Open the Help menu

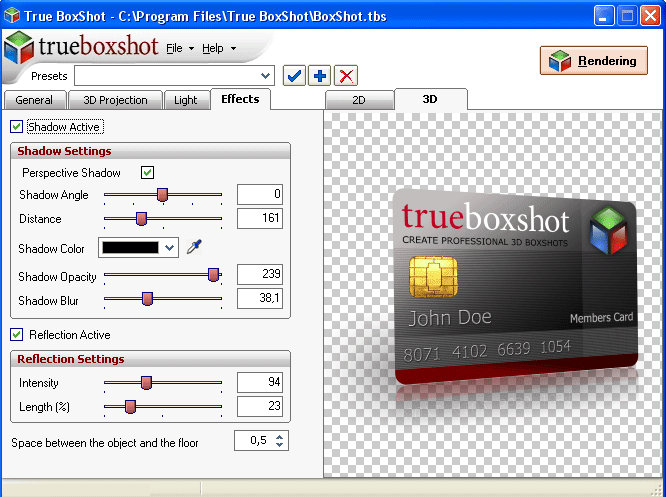[219, 48]
